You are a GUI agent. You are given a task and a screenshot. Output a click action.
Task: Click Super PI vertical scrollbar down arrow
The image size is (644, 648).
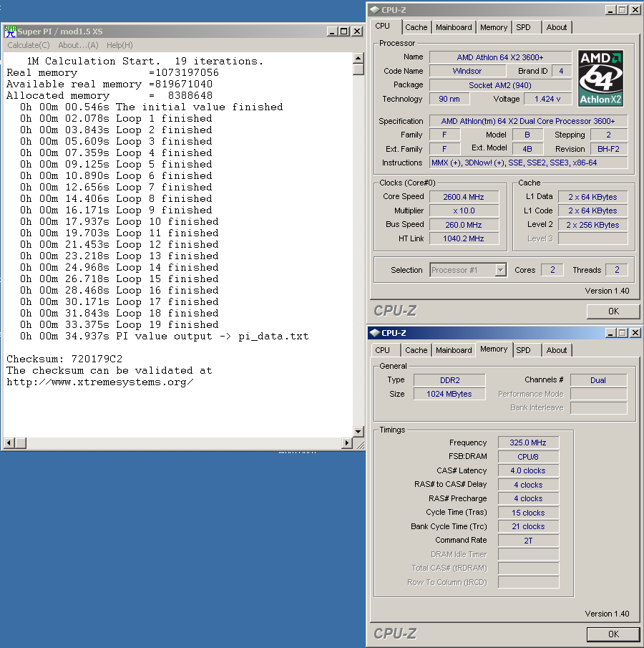(358, 431)
